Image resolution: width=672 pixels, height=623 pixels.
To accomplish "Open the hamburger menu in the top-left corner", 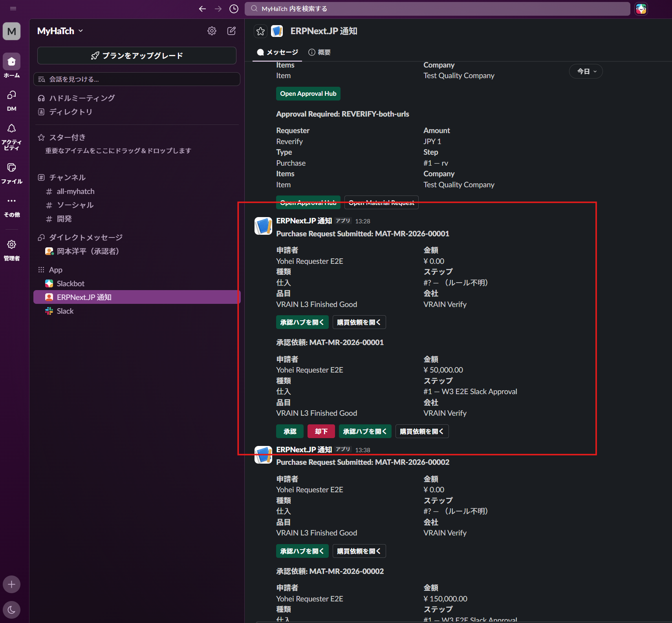I will tap(13, 8).
